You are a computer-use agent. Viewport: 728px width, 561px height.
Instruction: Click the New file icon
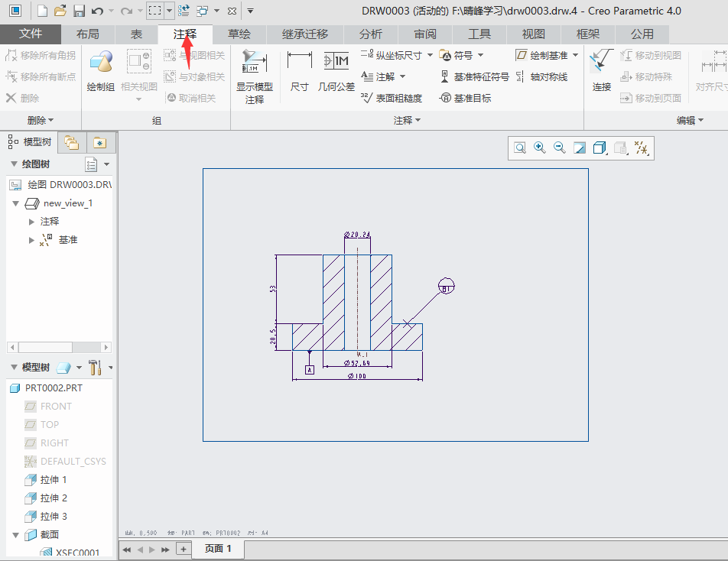pos(42,11)
